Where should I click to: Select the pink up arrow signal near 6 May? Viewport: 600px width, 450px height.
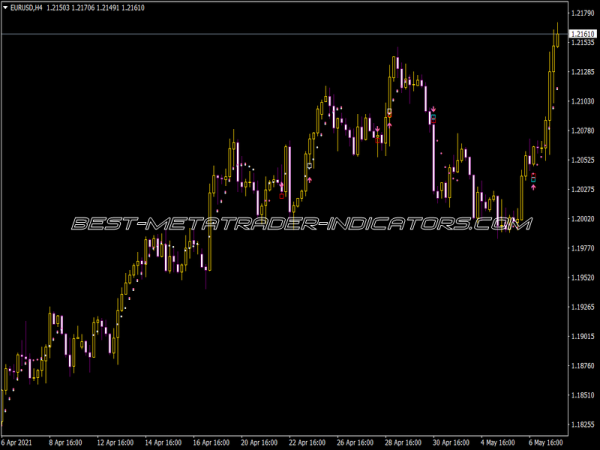(533, 187)
